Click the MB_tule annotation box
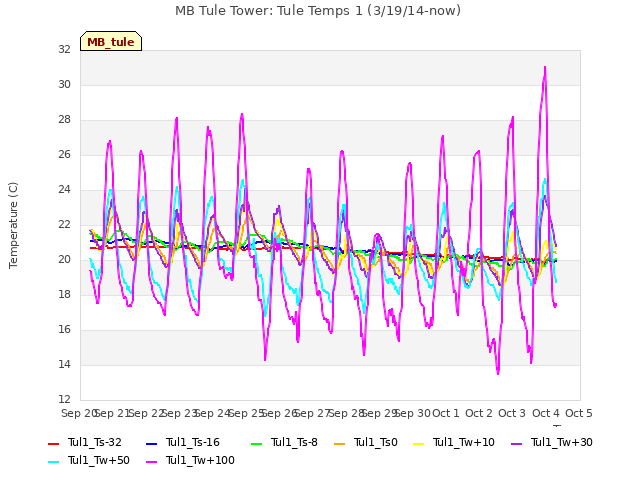The height and width of the screenshot is (480, 640). (111, 41)
